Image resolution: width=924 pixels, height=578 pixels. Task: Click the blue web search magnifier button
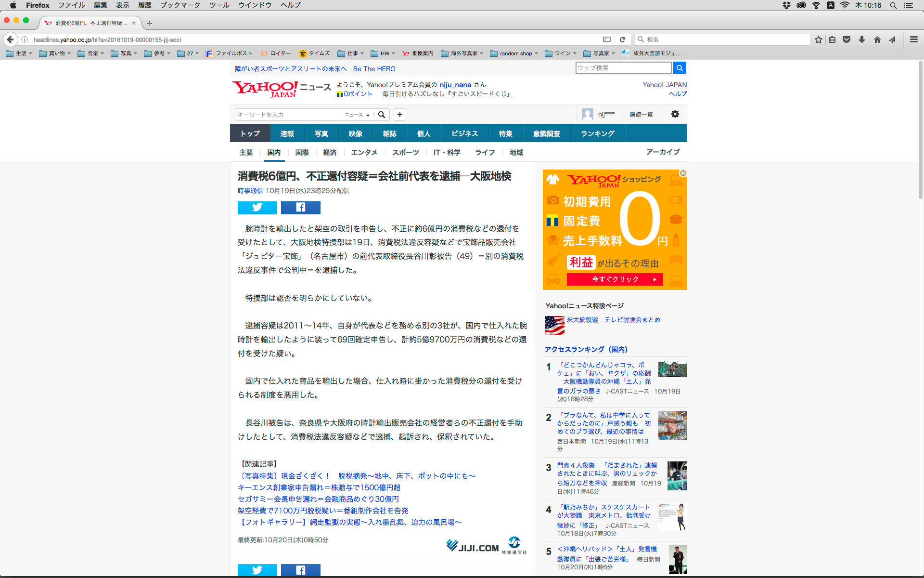coord(679,68)
